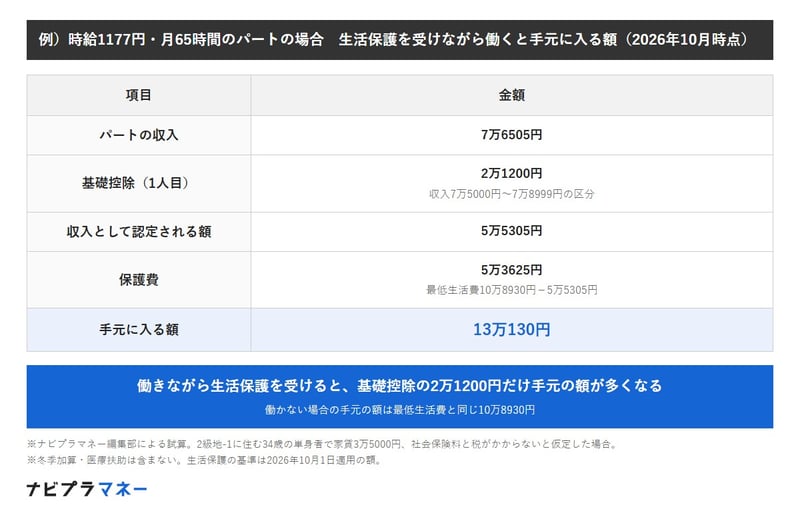Click the 2万1200円 deduction amount

(511, 174)
